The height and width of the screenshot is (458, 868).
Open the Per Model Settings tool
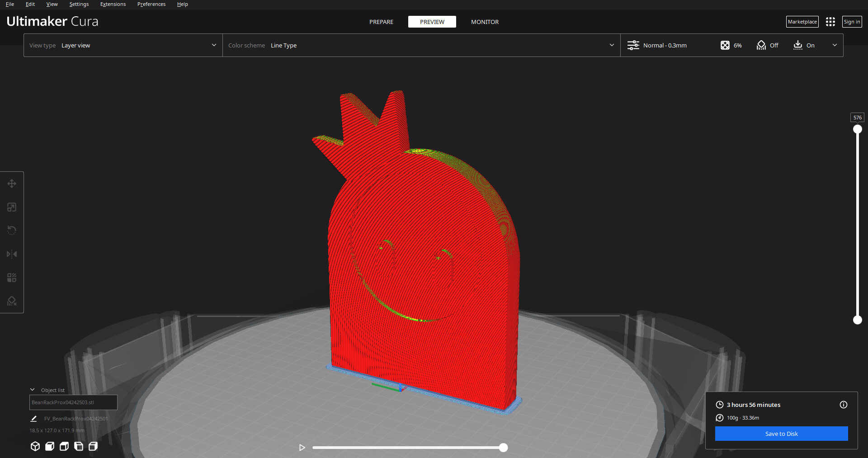click(x=12, y=278)
